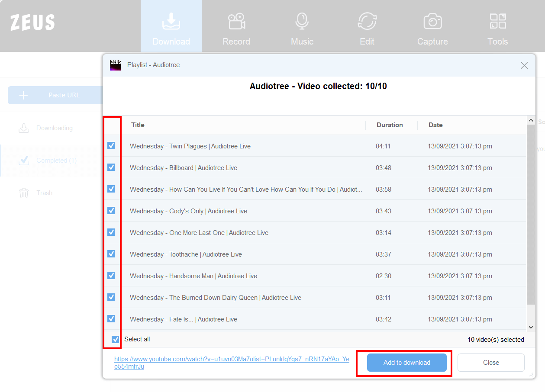
Task: Open the Edit convert icon
Action: (367, 21)
